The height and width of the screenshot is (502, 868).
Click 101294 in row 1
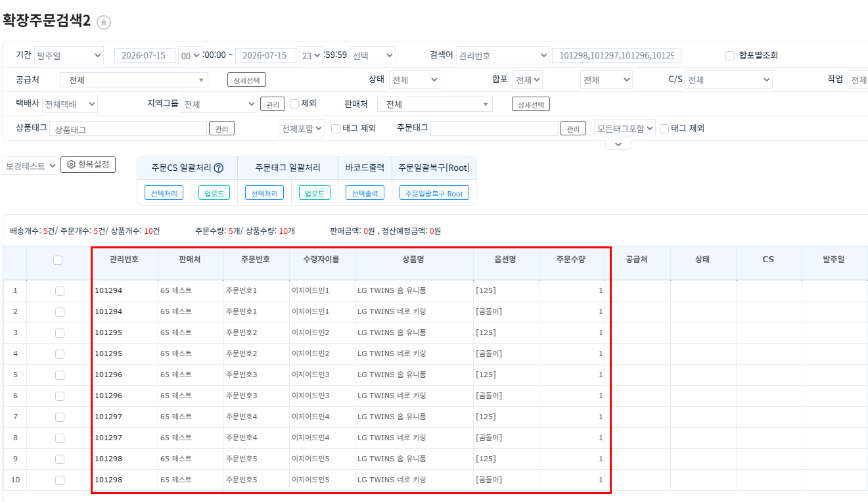coord(108,290)
